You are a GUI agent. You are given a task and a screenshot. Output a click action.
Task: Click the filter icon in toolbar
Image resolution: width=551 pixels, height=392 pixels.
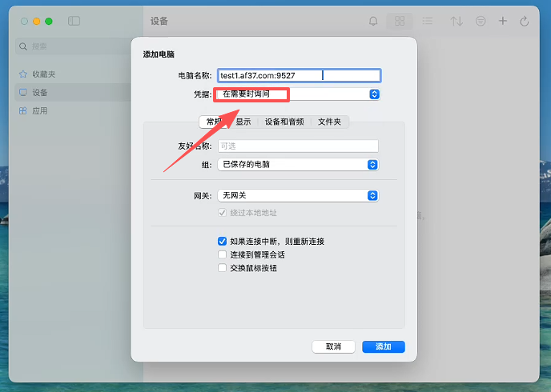[x=481, y=22]
